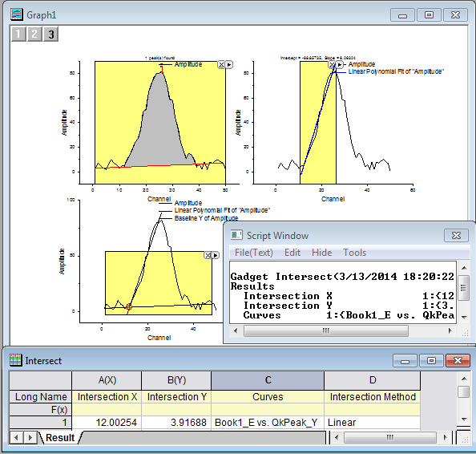Go to next sheet tab arrow
Image resolution: width=476 pixels, height=454 pixels.
(30, 438)
